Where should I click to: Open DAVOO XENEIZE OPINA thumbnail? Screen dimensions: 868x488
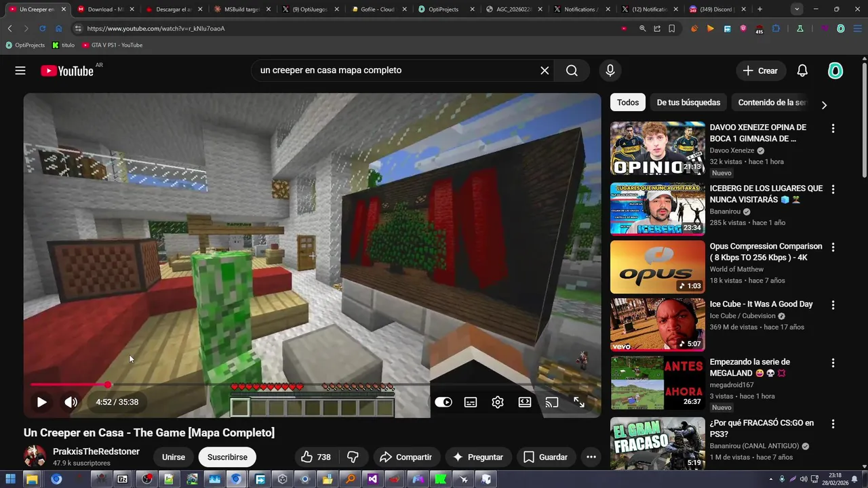pos(658,148)
